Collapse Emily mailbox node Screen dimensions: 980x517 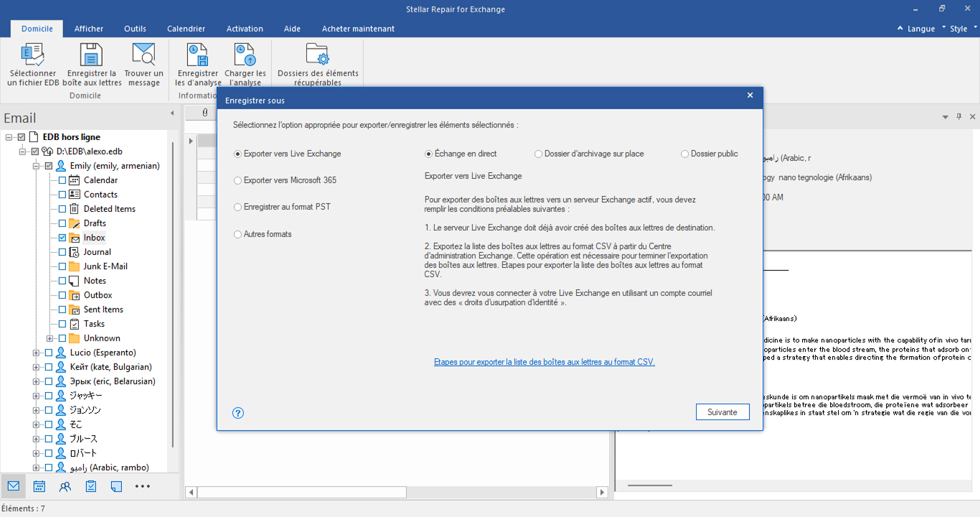pyautogui.click(x=36, y=166)
